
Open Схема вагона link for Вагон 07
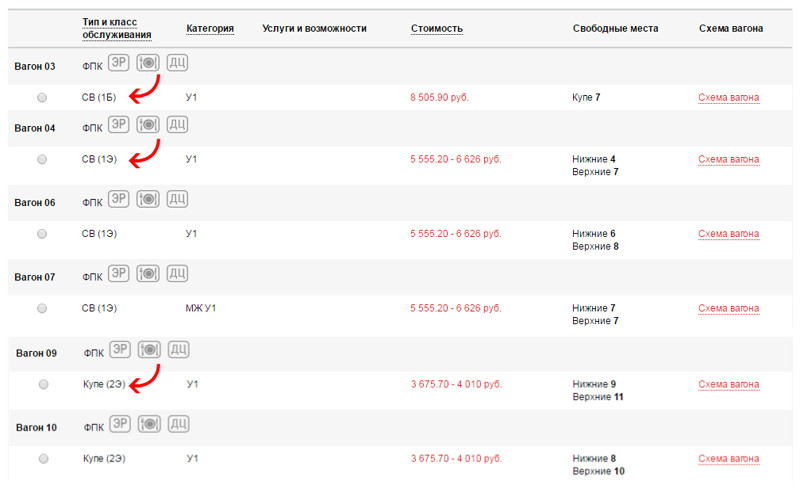coord(729,308)
